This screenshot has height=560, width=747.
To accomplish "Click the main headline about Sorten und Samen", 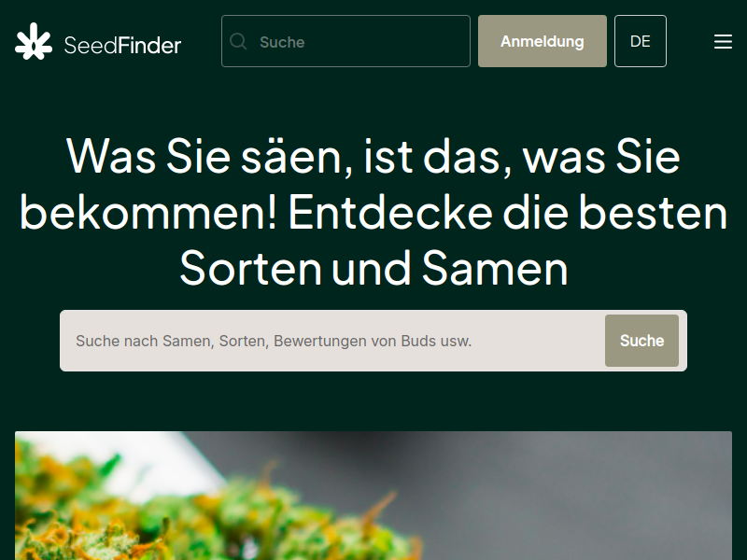I will 373,213.
